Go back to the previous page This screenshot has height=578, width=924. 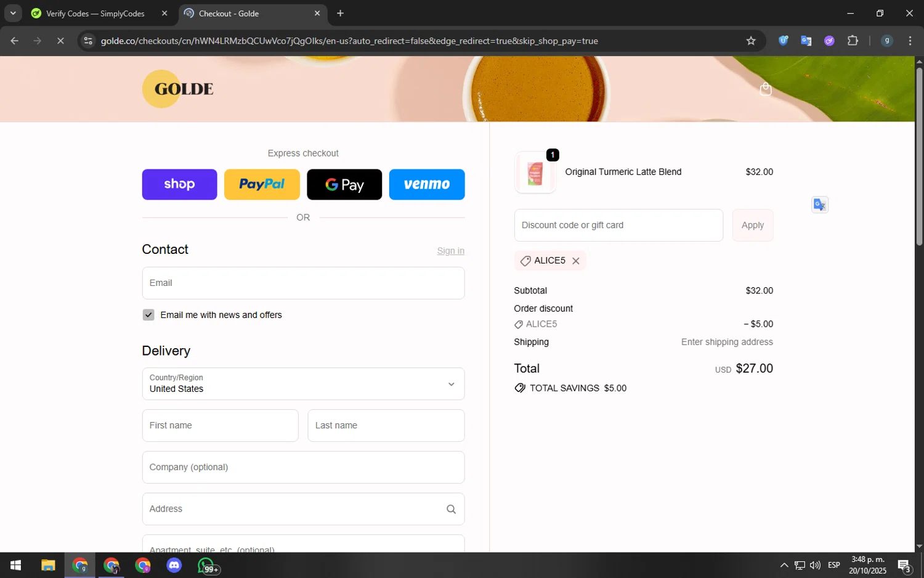point(14,41)
